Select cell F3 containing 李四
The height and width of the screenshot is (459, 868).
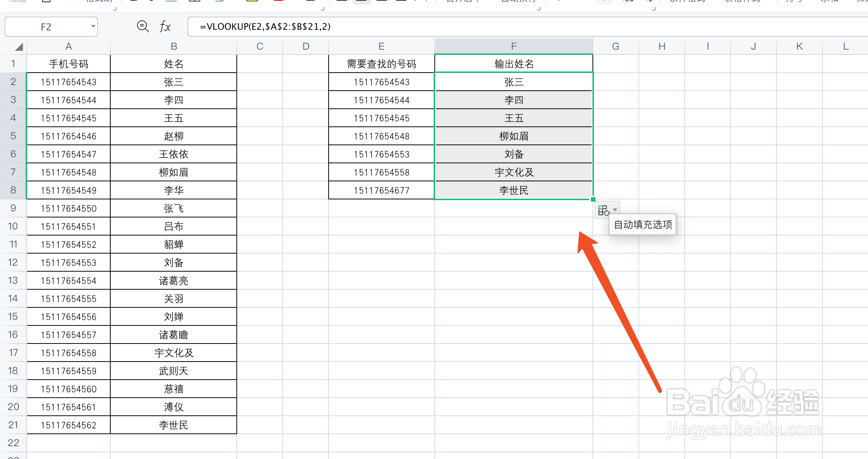click(x=514, y=100)
